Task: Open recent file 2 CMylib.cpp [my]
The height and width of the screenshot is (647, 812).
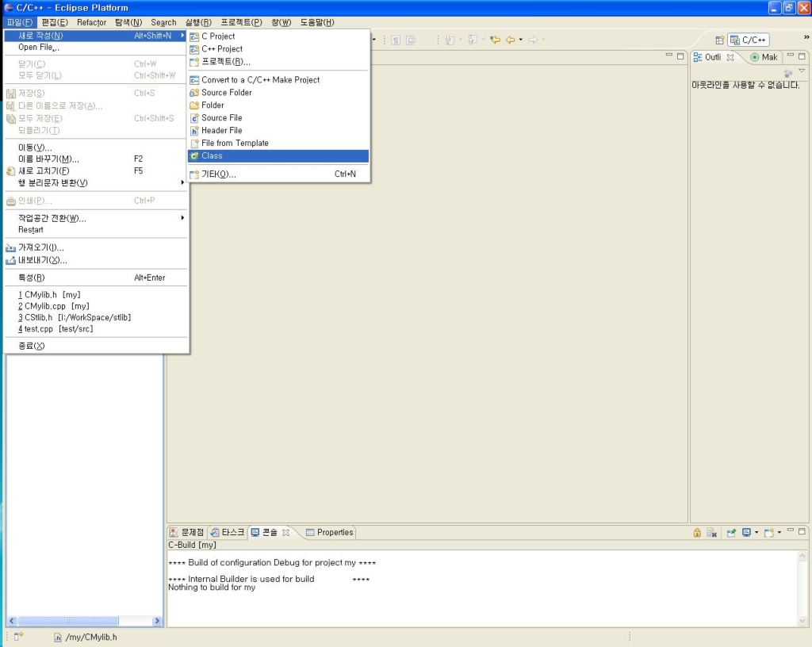Action: [x=96, y=306]
